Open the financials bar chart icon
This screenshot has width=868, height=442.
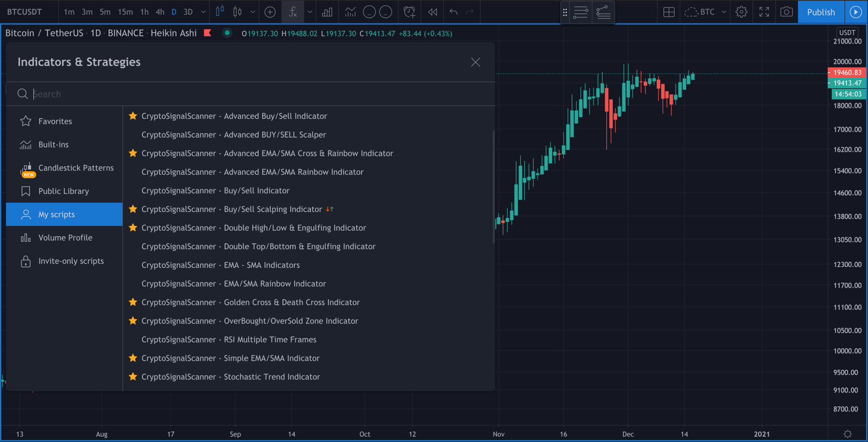pos(327,12)
